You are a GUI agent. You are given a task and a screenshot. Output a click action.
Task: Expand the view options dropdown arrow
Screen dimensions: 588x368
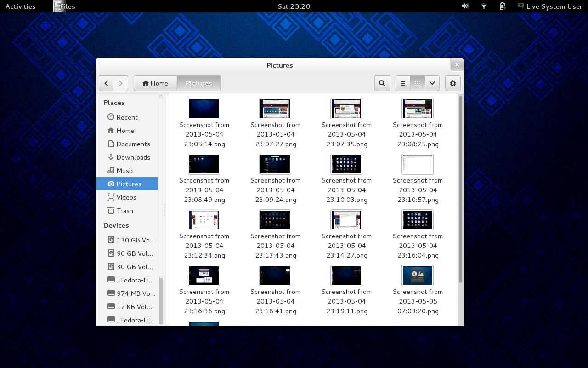[432, 83]
